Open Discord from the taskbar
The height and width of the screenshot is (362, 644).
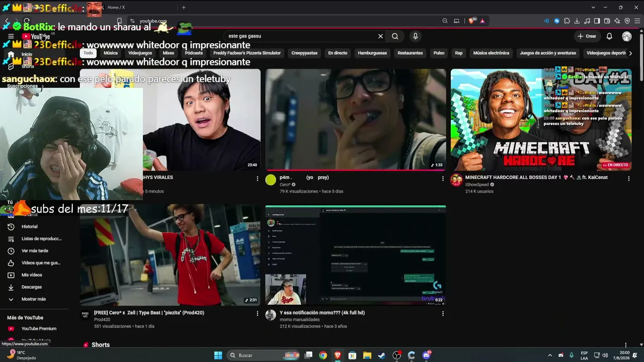pos(427,355)
